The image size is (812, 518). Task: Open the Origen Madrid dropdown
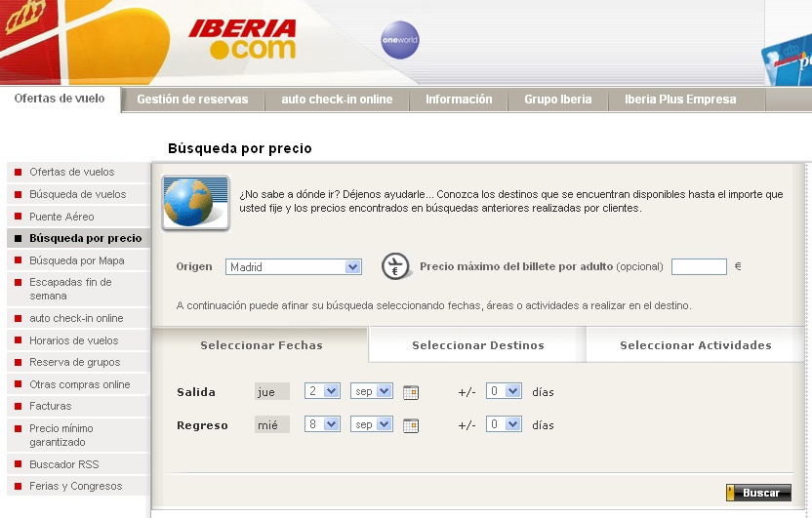pyautogui.click(x=293, y=267)
